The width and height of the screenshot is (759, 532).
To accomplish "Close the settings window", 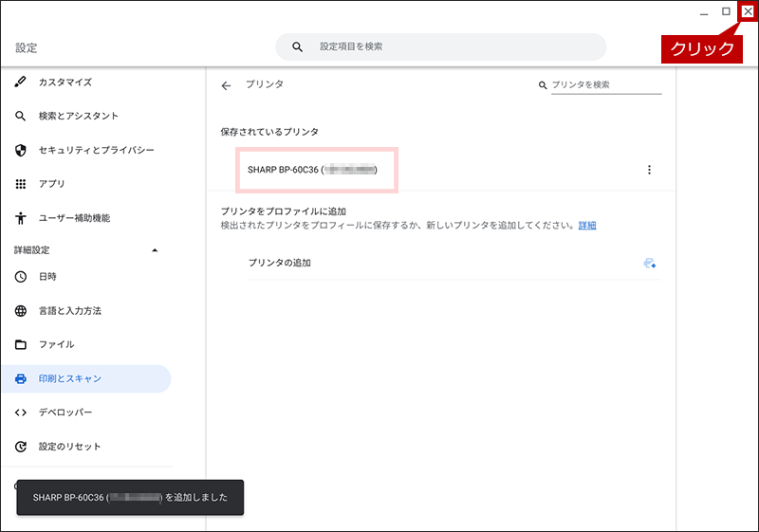I will pos(748,11).
